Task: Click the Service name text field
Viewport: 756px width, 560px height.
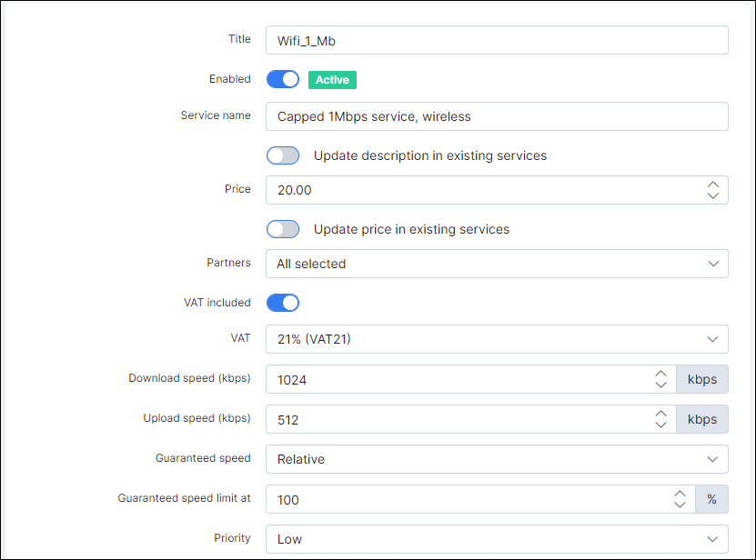Action: (x=497, y=116)
